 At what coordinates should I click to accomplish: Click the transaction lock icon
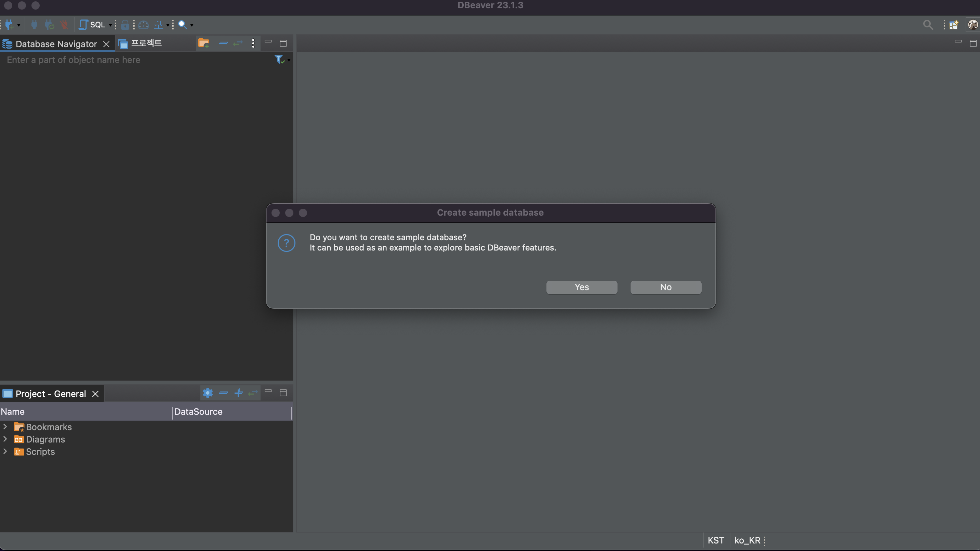(x=125, y=25)
